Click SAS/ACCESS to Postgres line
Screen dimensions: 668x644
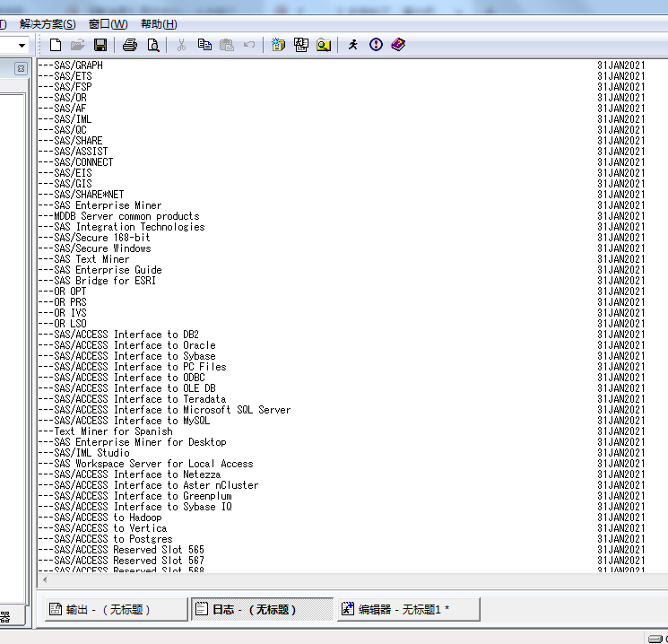click(x=105, y=539)
